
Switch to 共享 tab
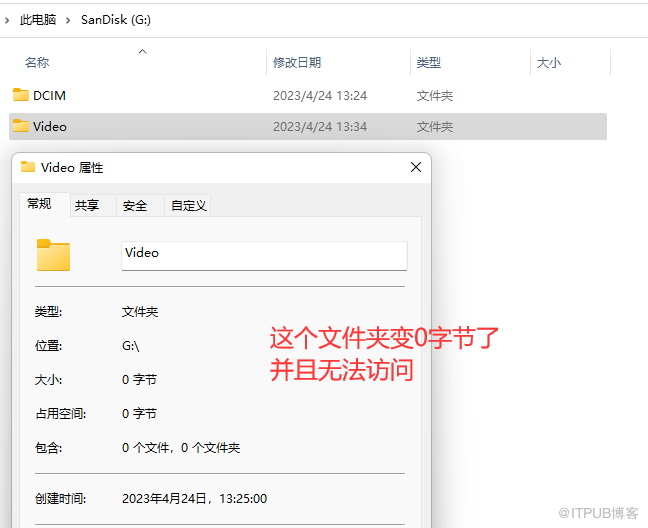93,205
